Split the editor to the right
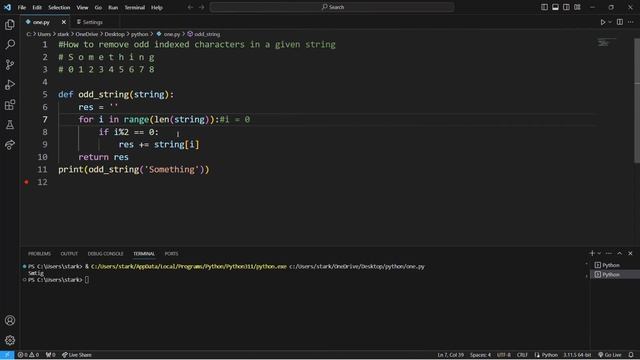The image size is (640, 360). click(620, 22)
